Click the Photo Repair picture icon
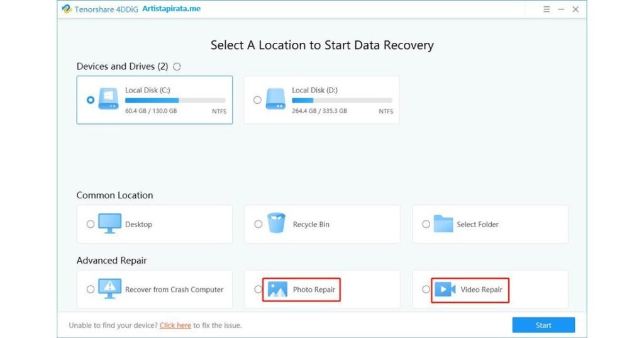 pyautogui.click(x=277, y=290)
